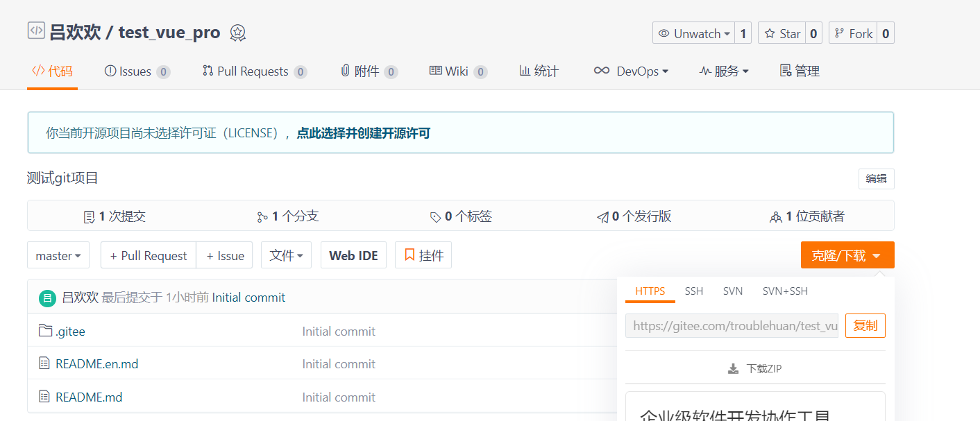Click the + Issue button
Viewport: 980px width, 421px height.
pyautogui.click(x=225, y=255)
